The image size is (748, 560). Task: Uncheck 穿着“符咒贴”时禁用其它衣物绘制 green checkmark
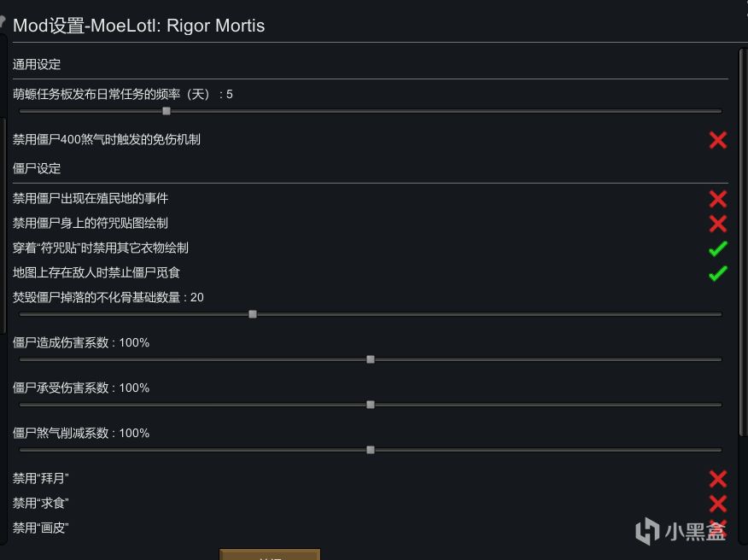point(717,248)
